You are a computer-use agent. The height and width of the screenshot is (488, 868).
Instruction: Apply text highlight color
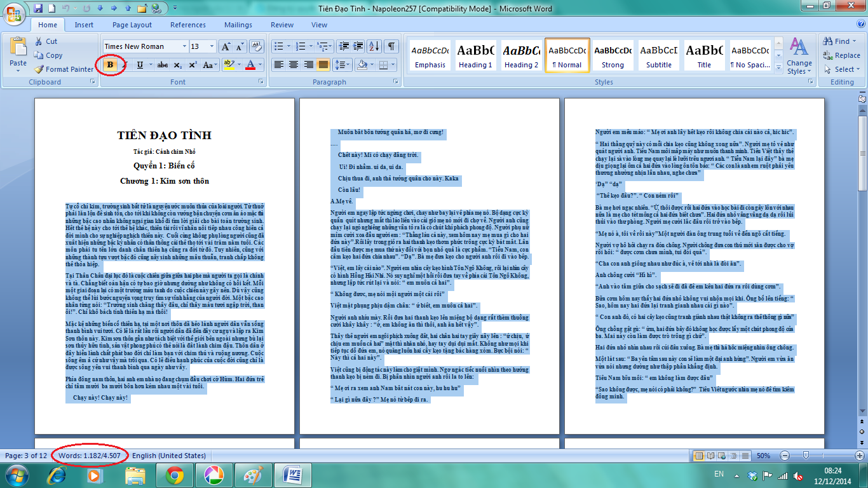pyautogui.click(x=229, y=65)
